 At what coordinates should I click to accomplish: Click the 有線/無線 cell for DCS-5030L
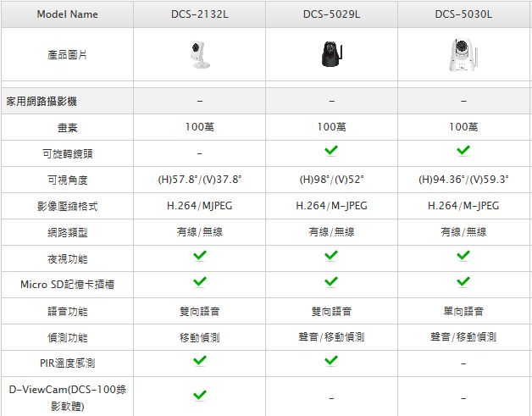tap(463, 232)
